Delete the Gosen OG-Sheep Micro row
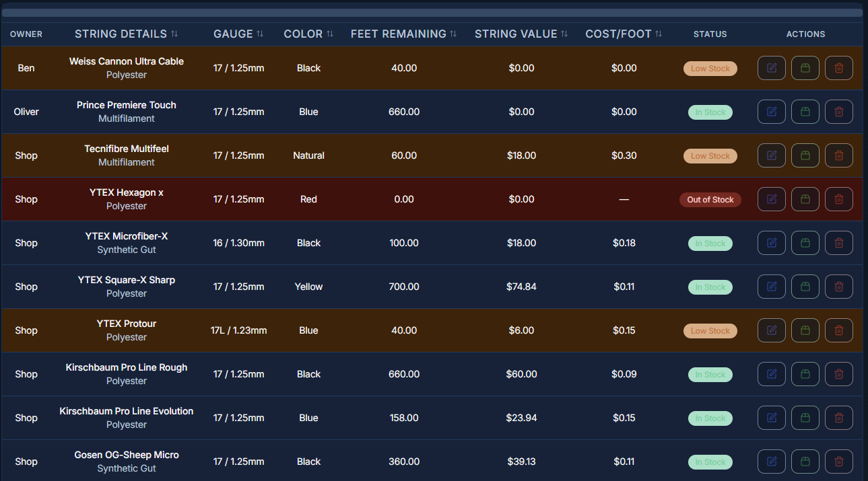 click(839, 461)
